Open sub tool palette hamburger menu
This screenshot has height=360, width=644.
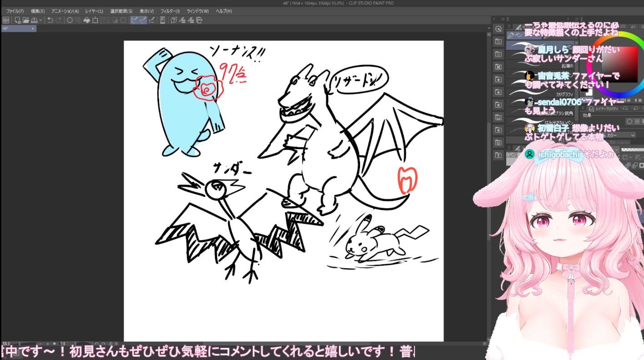pyautogui.click(x=509, y=26)
